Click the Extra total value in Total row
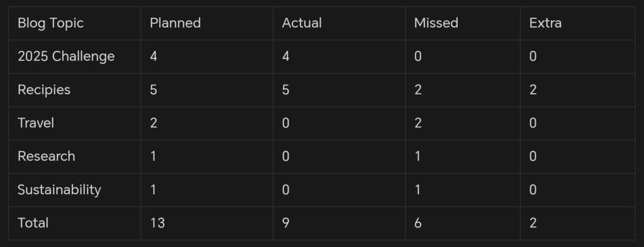Screen dimensions: 644x247 coord(533,223)
